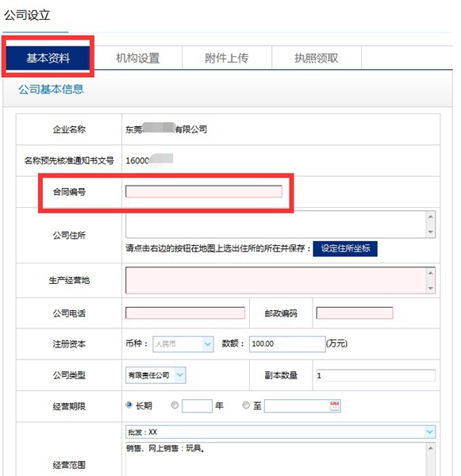Viewport: 461px width, 476px height.
Task: Focus the 公司住所 text area
Action: click(276, 225)
